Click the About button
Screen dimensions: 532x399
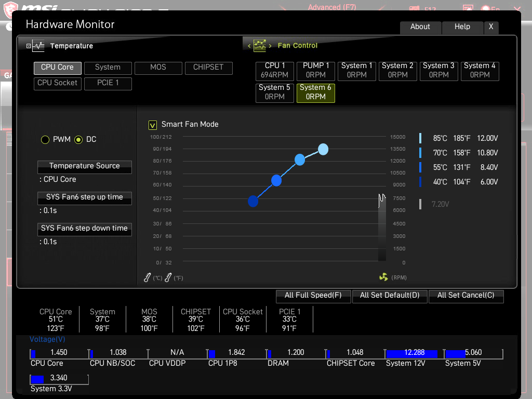(420, 27)
